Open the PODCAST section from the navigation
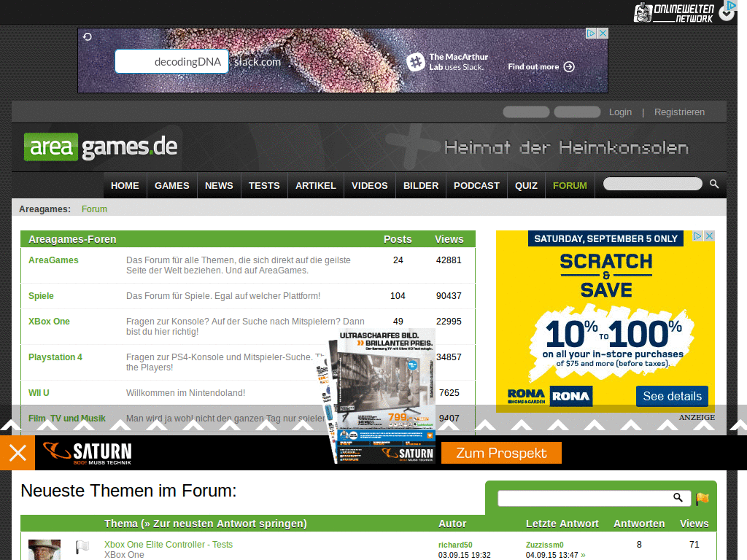The width and height of the screenshot is (747, 560). (x=476, y=185)
